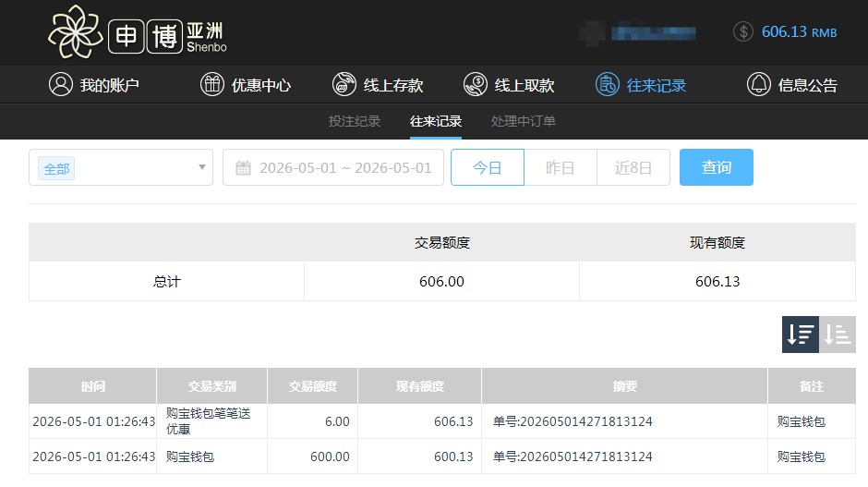This screenshot has height=487, width=868.
Task: Click the 单号 in the 6.00 row
Action: pyautogui.click(x=573, y=421)
